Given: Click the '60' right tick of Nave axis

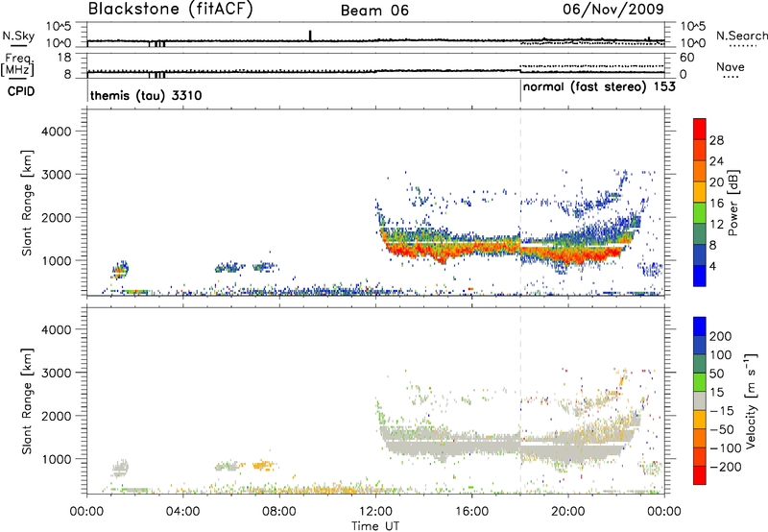Looking at the screenshot, I should [x=686, y=58].
